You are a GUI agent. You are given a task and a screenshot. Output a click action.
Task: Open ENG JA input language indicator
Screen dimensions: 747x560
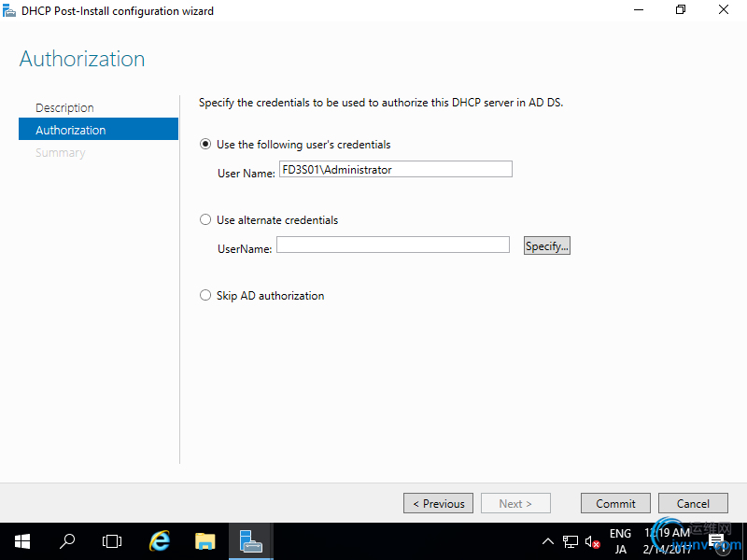(620, 541)
